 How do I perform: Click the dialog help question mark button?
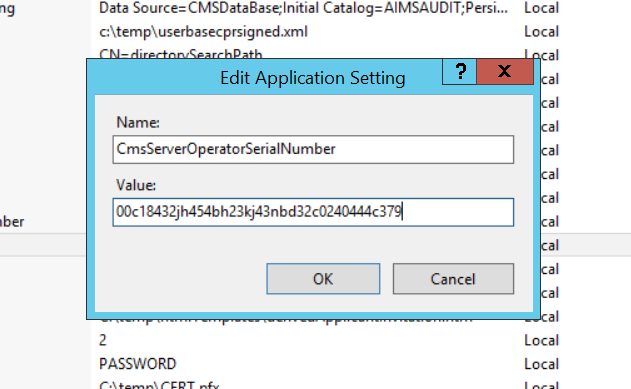460,72
